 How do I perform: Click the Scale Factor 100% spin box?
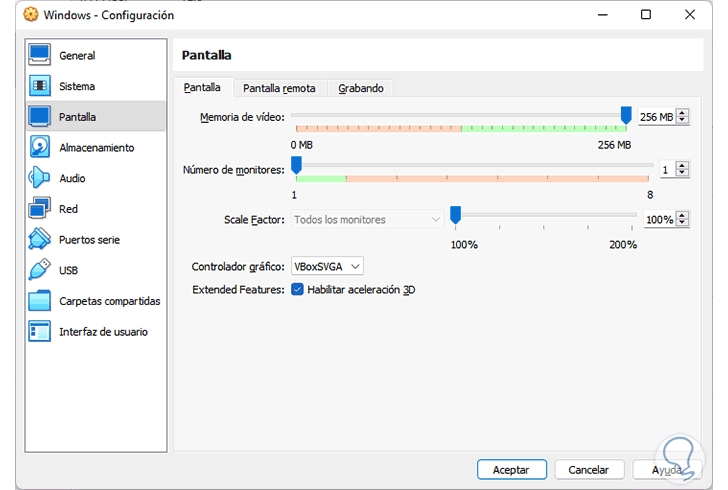(658, 219)
